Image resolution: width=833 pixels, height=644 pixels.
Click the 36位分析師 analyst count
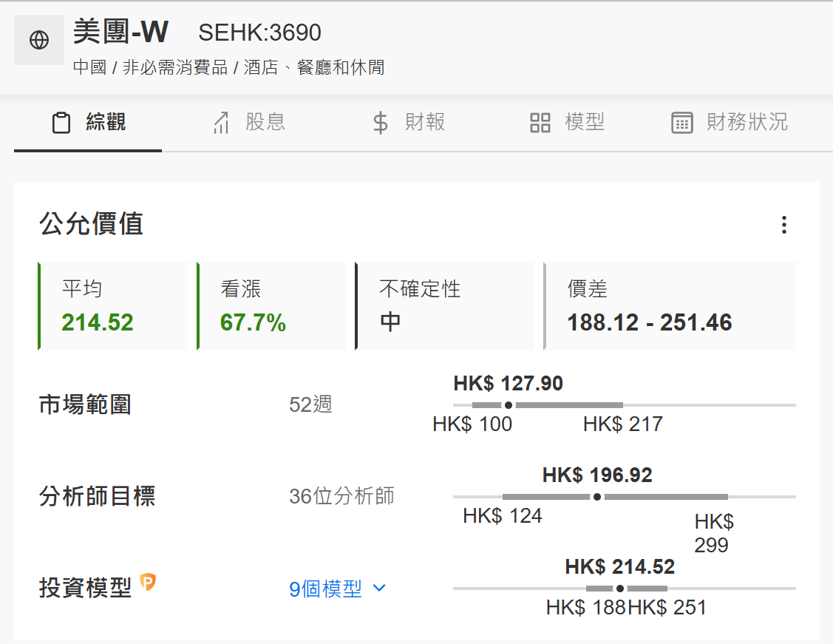pyautogui.click(x=341, y=496)
